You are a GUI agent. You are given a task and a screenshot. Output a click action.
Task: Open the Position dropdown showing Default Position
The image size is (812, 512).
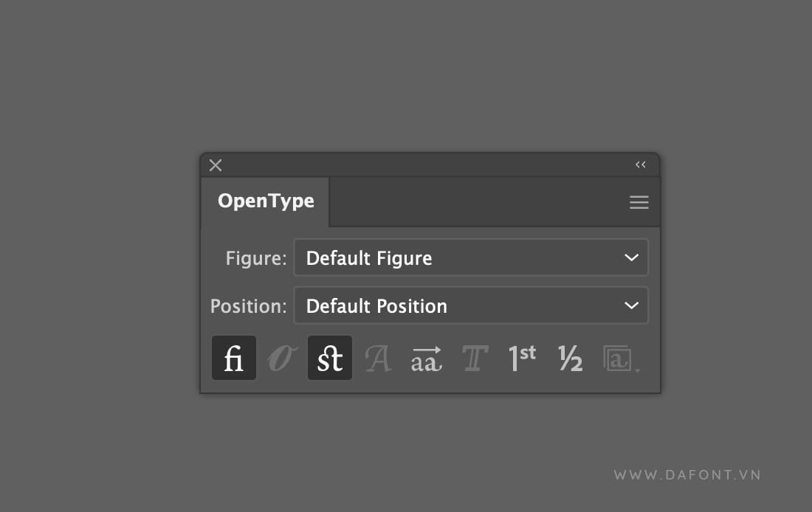coord(471,305)
